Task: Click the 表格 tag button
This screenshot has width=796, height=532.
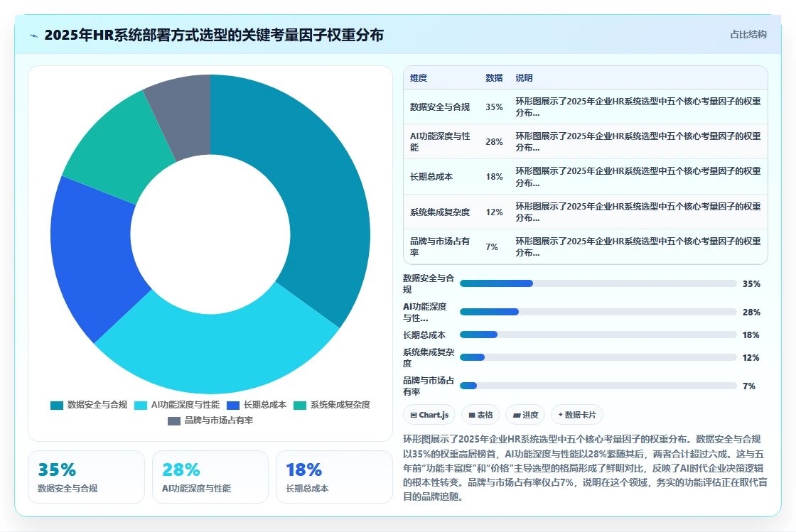Action: [x=480, y=415]
